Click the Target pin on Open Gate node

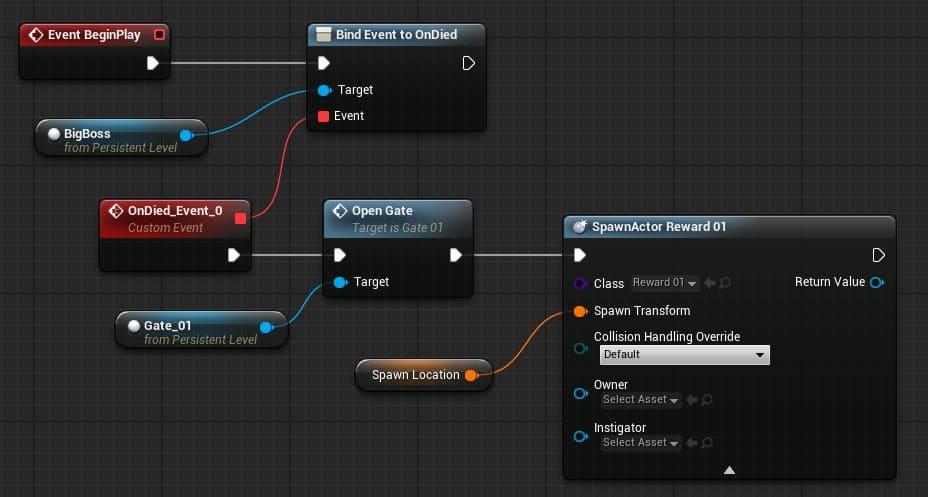click(x=340, y=282)
